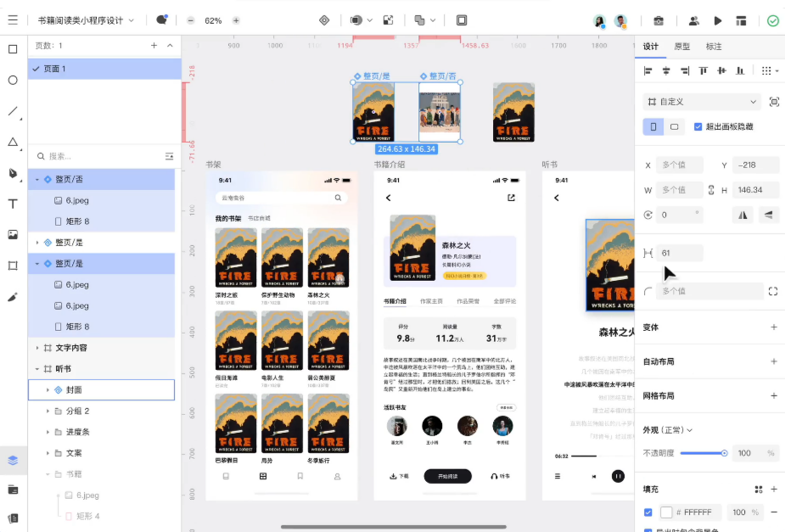Click the Play prototype preview icon
Image resolution: width=785 pixels, height=532 pixels.
tap(718, 20)
